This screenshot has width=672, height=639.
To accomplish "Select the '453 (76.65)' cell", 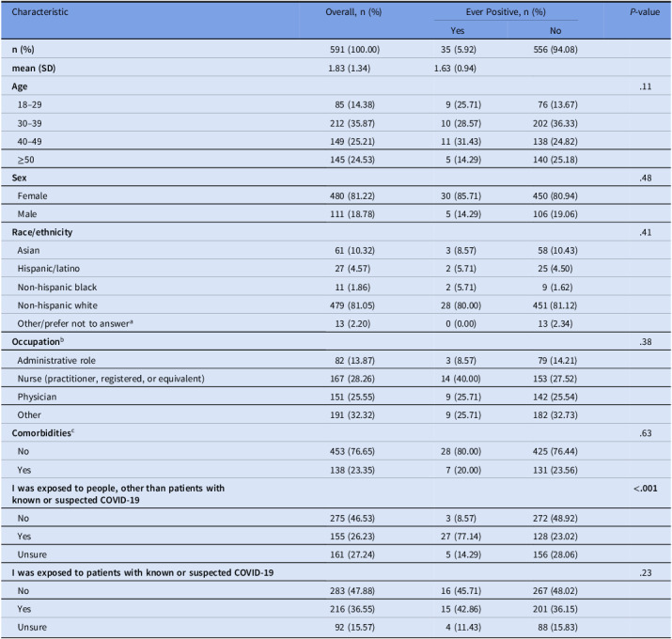I will pos(352,451).
